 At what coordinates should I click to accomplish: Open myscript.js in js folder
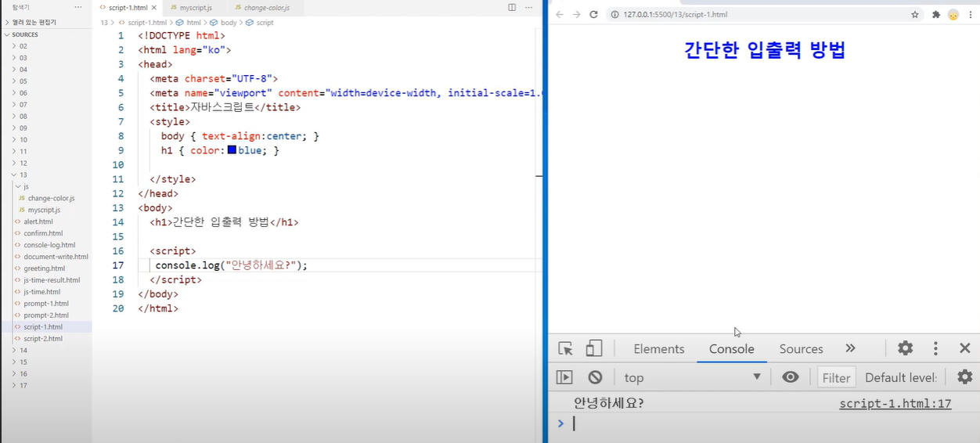[45, 210]
